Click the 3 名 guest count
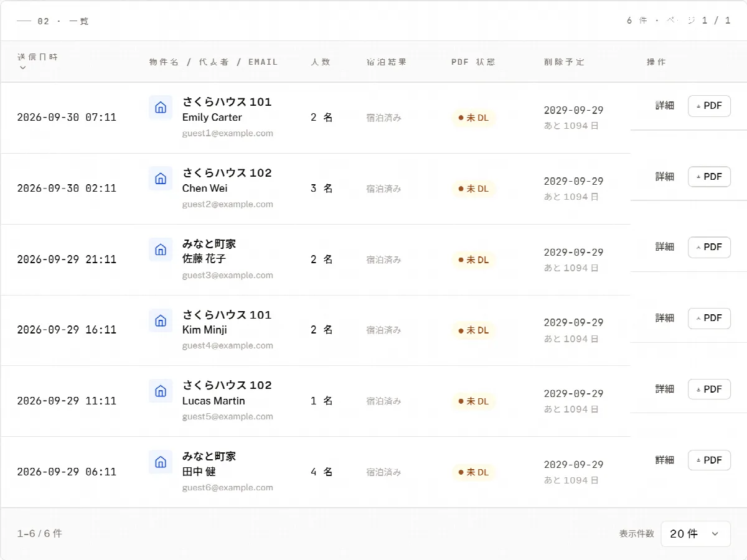 (322, 188)
